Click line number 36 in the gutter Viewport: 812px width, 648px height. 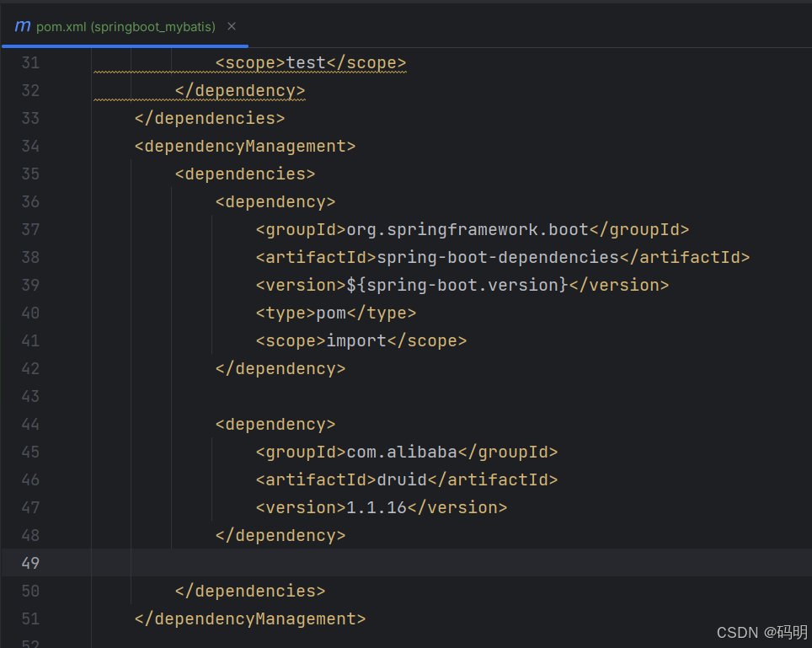tap(30, 201)
